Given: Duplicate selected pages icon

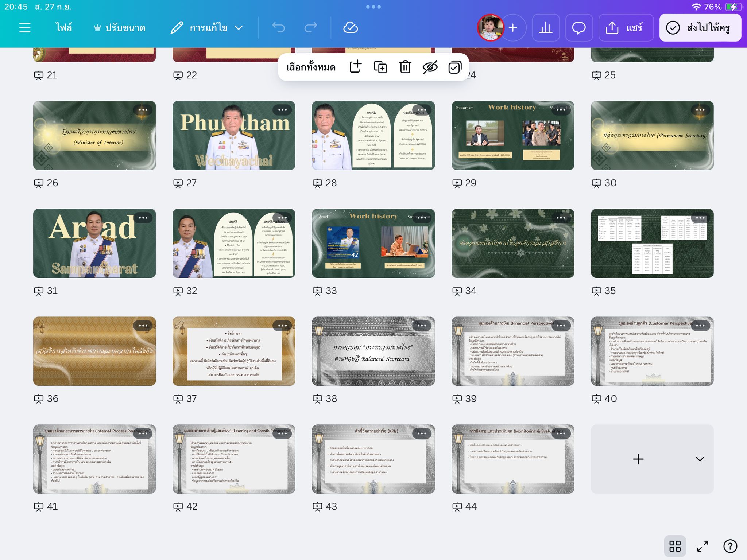Looking at the screenshot, I should coord(380,67).
